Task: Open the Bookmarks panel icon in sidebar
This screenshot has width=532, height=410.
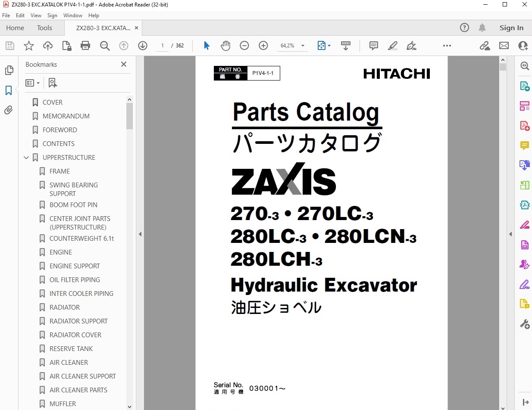Action: point(9,90)
